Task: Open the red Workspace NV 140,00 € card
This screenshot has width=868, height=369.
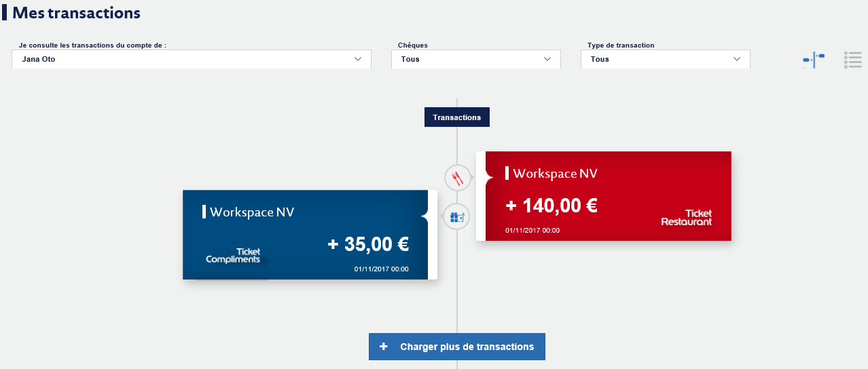Action: pos(604,196)
